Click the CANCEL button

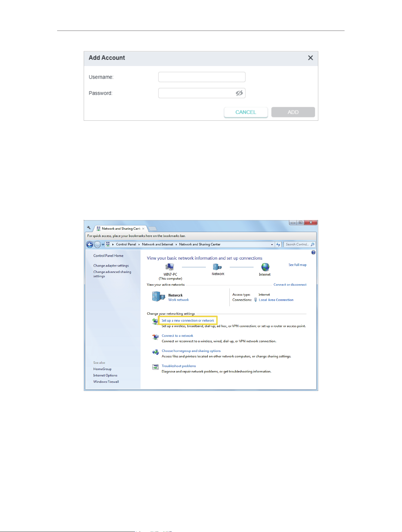pos(246,112)
